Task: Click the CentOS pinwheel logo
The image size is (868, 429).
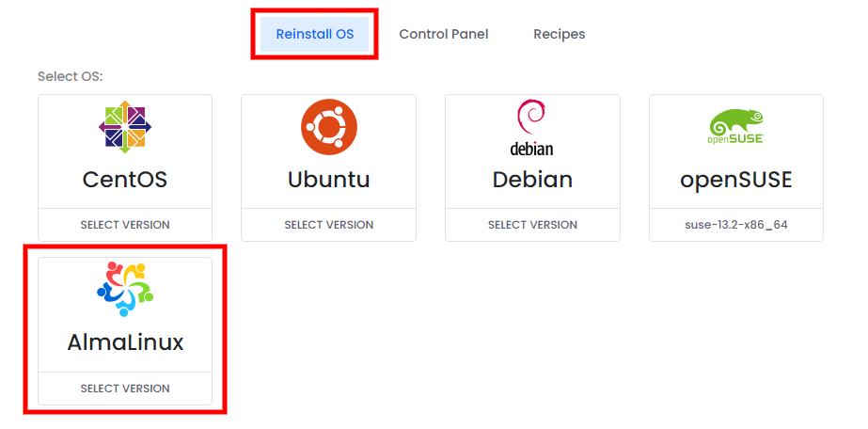Action: tap(125, 127)
